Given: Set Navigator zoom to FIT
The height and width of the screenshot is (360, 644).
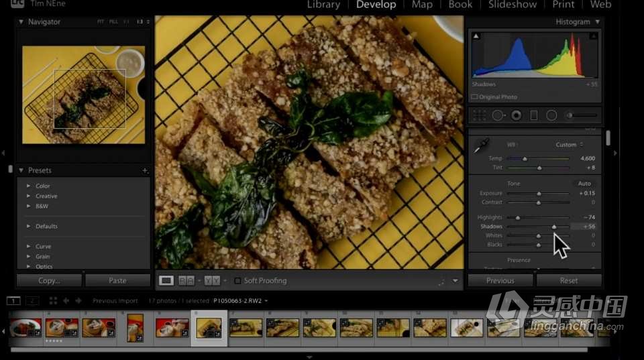Looking at the screenshot, I should [x=101, y=21].
